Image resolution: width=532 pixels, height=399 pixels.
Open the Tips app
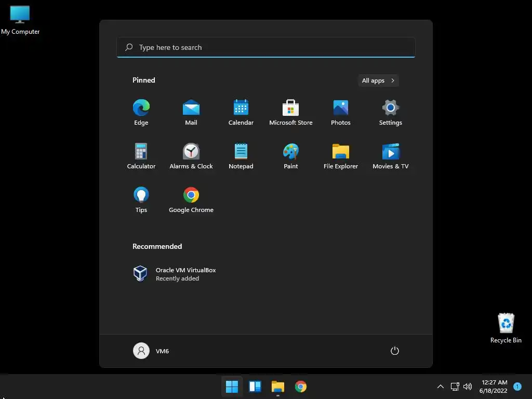click(141, 200)
